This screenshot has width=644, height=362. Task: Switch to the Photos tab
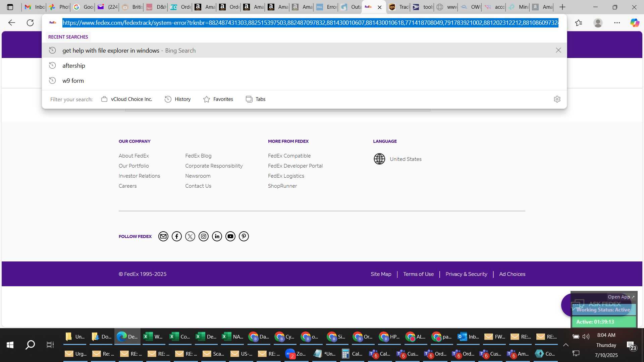(x=59, y=7)
